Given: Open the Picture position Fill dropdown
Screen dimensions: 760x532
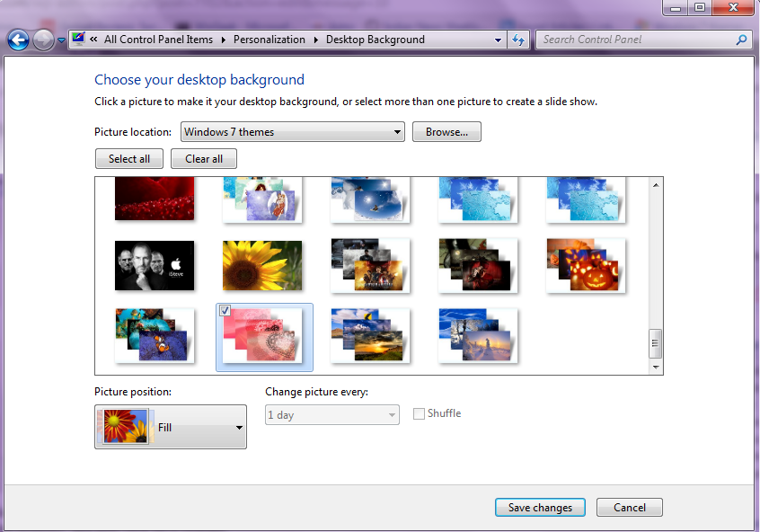Looking at the screenshot, I should click(171, 427).
